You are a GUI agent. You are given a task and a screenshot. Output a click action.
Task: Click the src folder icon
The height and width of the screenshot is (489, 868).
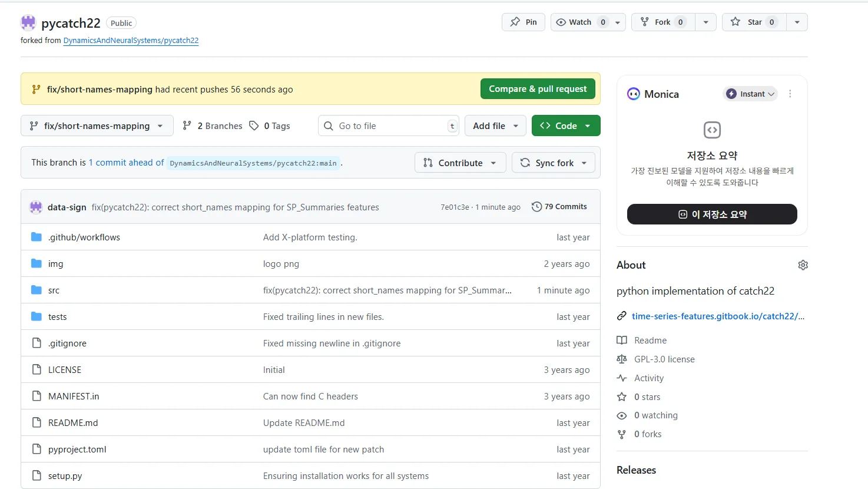coord(37,290)
